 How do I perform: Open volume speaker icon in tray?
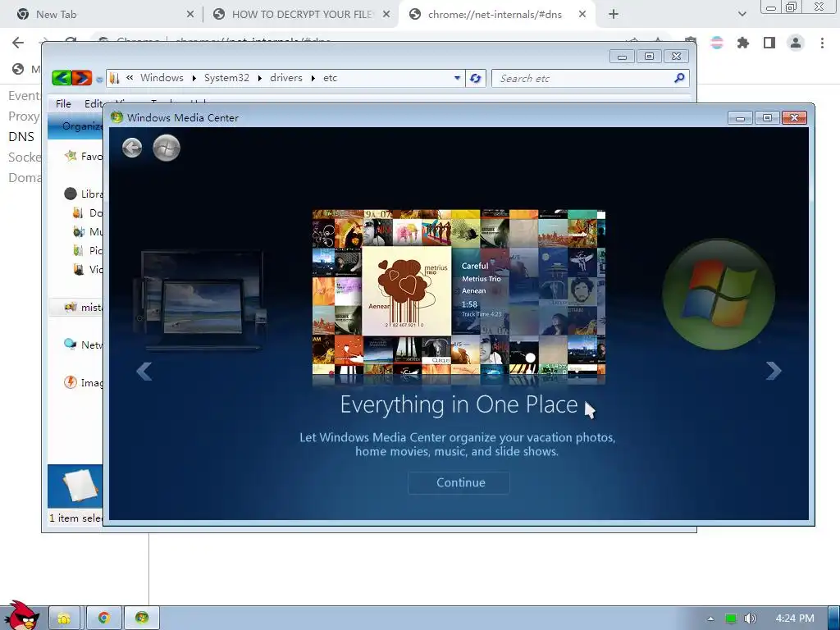tap(751, 619)
